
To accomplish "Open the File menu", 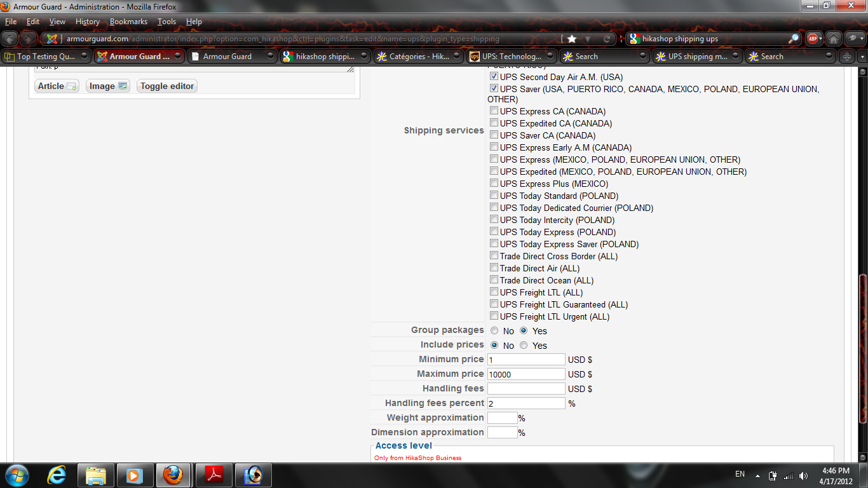I will click(11, 22).
